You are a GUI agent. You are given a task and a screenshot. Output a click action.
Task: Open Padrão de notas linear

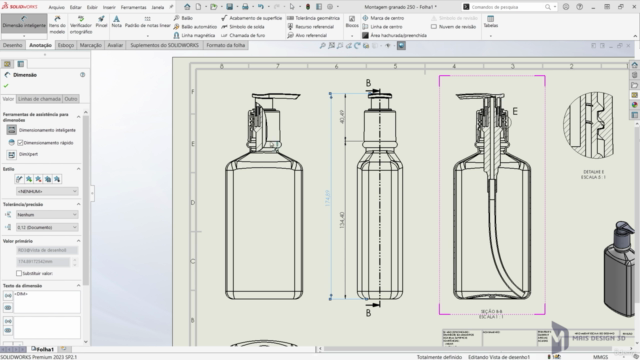147,22
